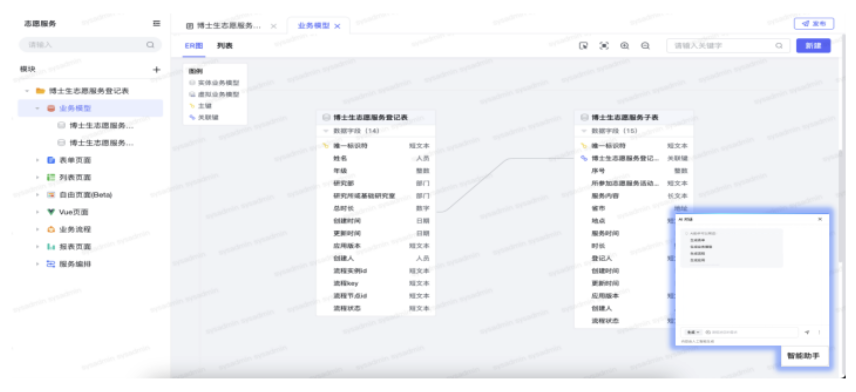Select the ER图 view tab
The height and width of the screenshot is (392, 856).
coord(194,46)
